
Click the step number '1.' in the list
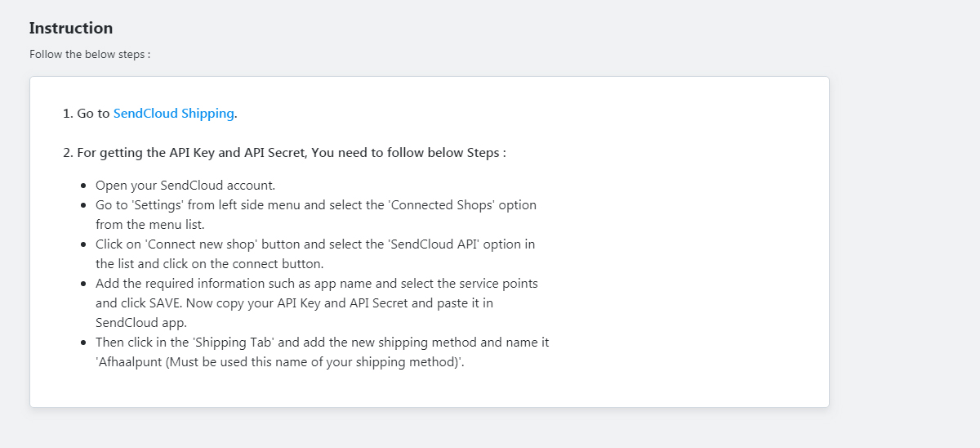click(68, 114)
